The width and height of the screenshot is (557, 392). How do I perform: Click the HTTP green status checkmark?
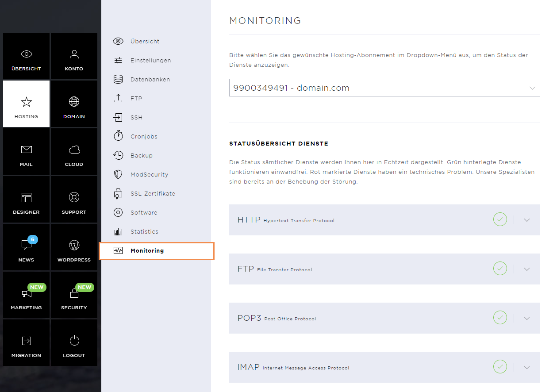tap(500, 219)
